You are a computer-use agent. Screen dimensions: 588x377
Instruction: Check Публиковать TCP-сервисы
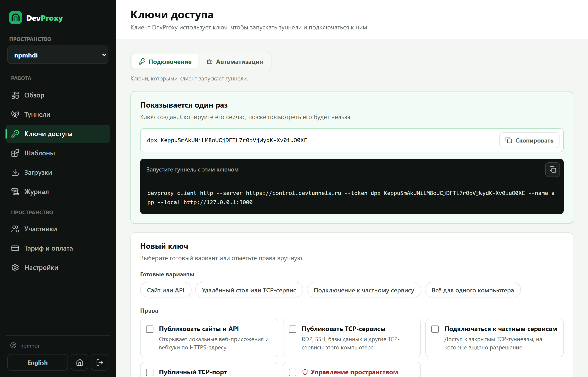click(293, 329)
